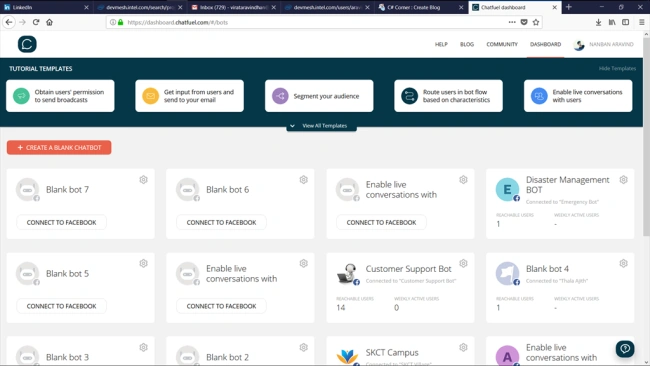Viewport: 650px width, 366px height.
Task: Open settings gear for Customer Support Bot
Action: coord(463,263)
